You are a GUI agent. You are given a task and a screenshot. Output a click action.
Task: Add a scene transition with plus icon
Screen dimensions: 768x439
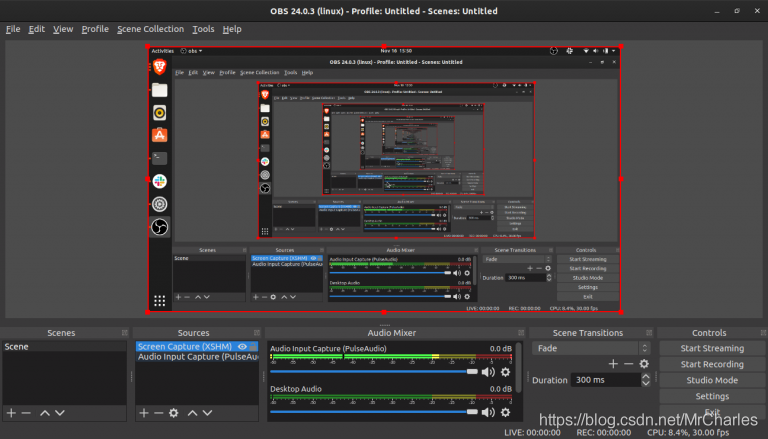pos(613,364)
